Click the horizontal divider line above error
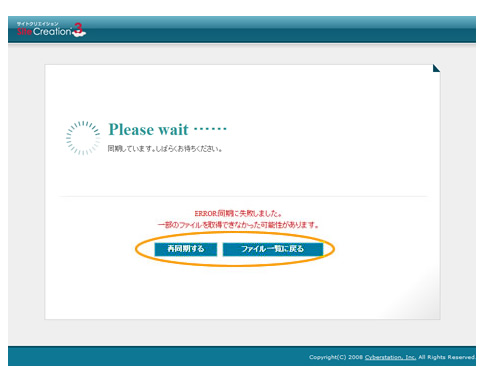485x387 pixels. tap(243, 197)
